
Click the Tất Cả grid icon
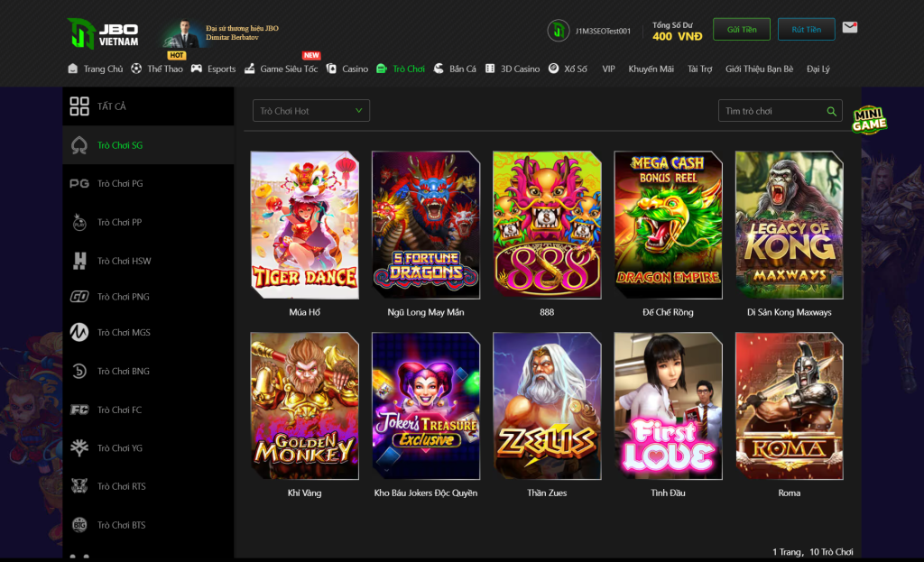click(79, 106)
